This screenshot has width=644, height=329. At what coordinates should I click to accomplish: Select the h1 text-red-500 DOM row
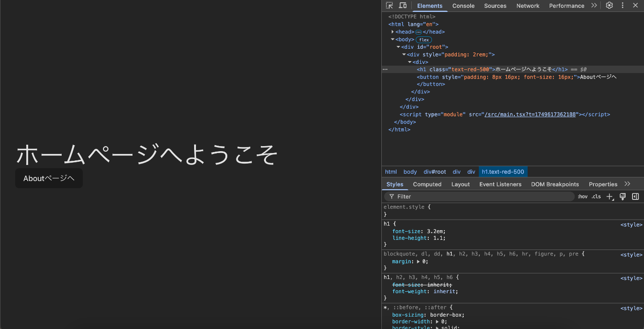[513, 69]
